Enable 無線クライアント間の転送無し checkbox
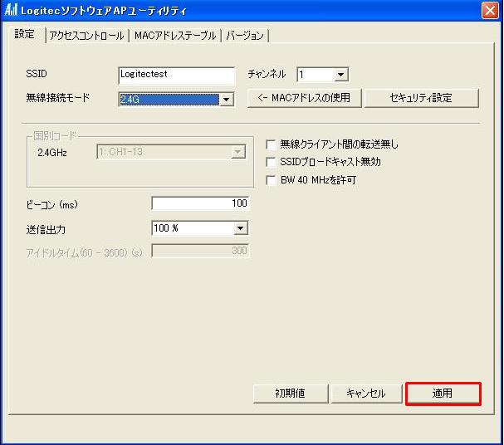Viewport: 504px width, 445px height. [272, 144]
